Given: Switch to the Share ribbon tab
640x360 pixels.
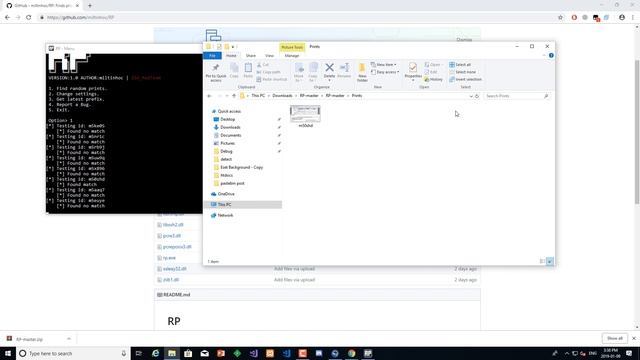Looking at the screenshot, I should [251, 56].
